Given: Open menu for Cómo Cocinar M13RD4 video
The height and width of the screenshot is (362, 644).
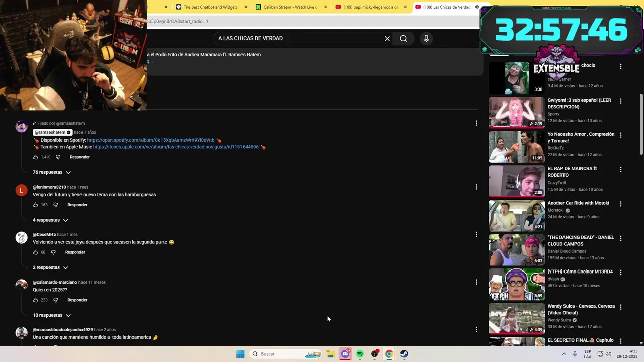Looking at the screenshot, I should [x=620, y=273].
